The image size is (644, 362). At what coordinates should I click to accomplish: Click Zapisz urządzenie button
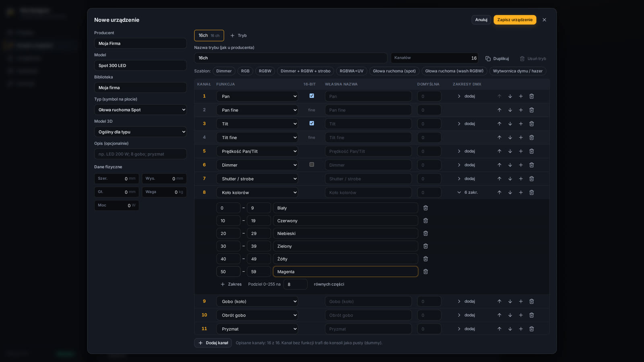point(515,20)
